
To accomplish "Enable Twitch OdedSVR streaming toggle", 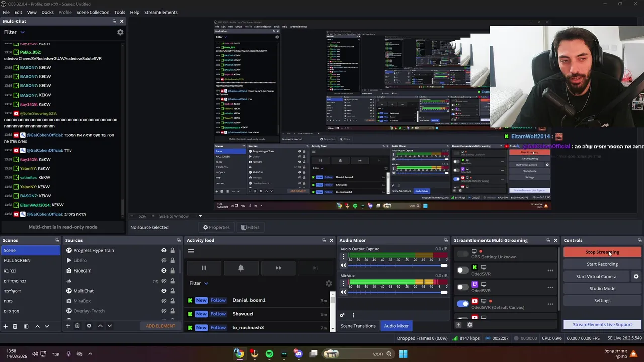I will pyautogui.click(x=462, y=287).
